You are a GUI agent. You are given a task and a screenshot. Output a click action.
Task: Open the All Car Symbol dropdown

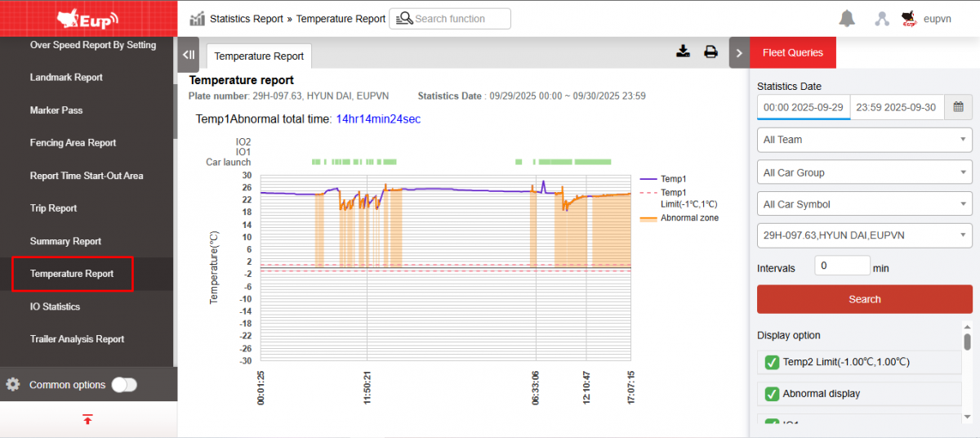pos(864,204)
